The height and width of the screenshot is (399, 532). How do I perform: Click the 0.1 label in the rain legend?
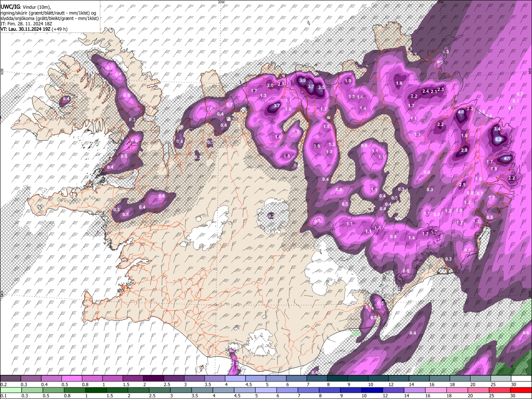[3, 396]
